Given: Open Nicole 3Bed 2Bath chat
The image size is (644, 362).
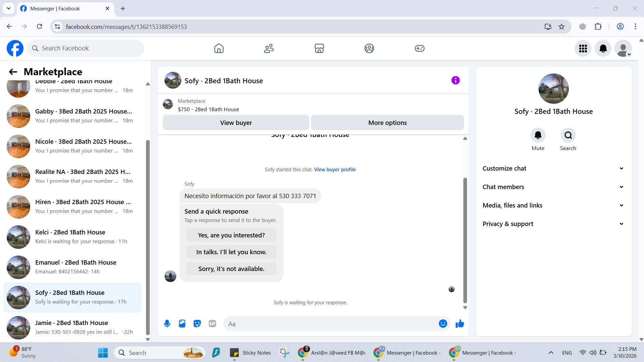Looking at the screenshot, I should pyautogui.click(x=72, y=146).
